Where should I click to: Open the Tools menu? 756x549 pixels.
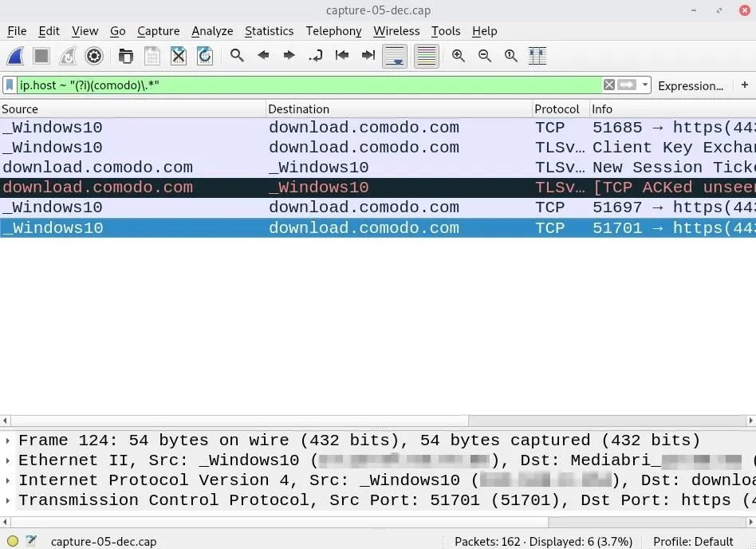click(x=446, y=31)
